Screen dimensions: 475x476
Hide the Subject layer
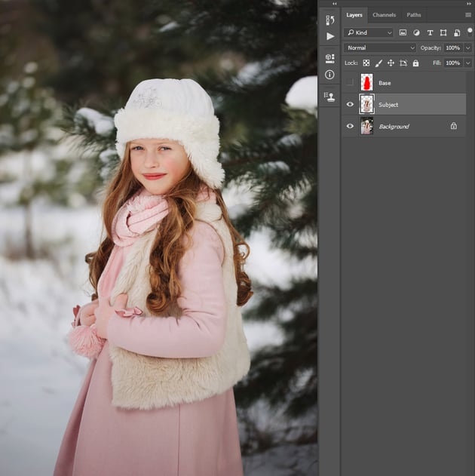(350, 105)
